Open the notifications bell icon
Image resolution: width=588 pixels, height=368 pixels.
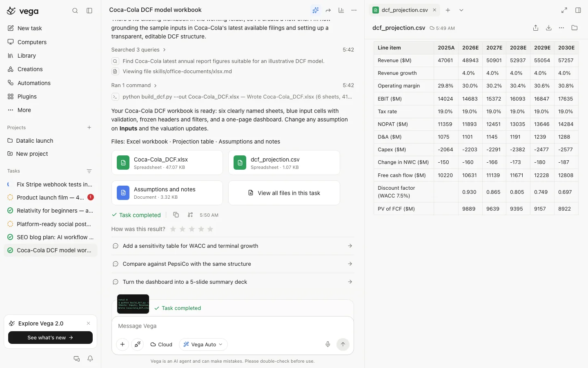coord(90,359)
